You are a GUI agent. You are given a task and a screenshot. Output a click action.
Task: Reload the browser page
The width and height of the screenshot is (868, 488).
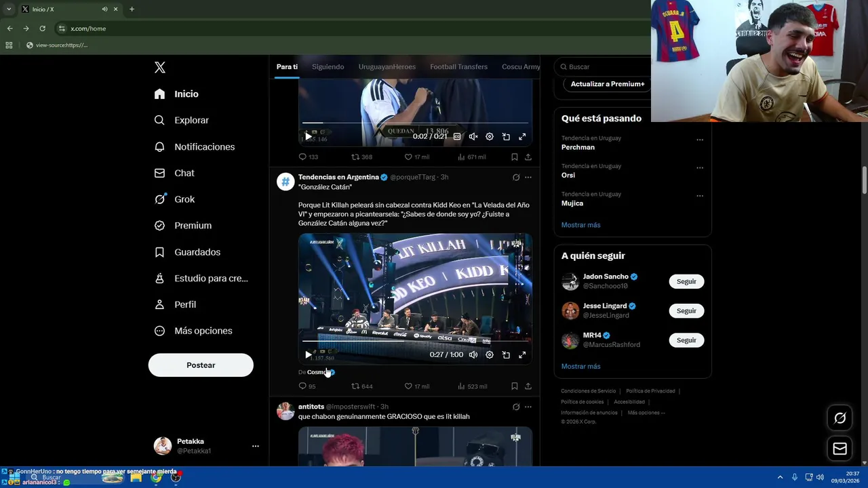[42, 28]
